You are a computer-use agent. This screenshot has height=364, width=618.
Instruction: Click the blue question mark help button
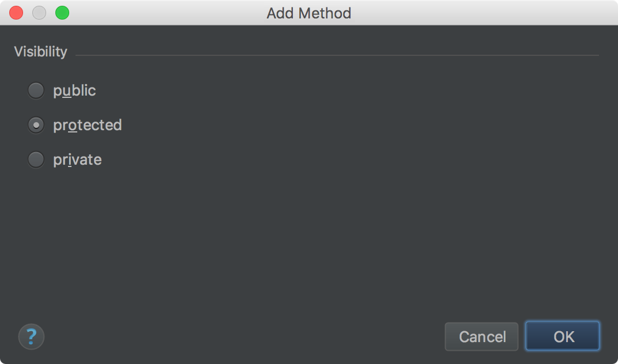(x=32, y=337)
